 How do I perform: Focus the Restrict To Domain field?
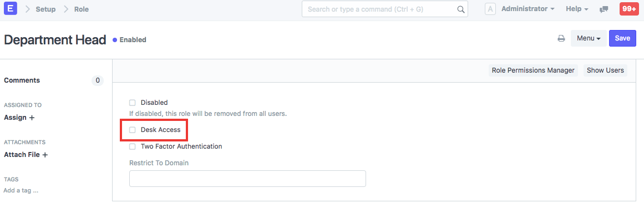pyautogui.click(x=247, y=179)
